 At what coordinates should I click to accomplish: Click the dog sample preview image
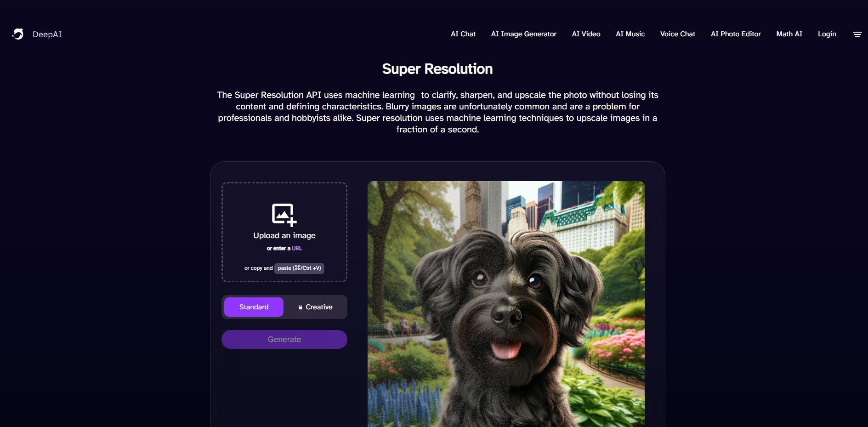coord(506,304)
